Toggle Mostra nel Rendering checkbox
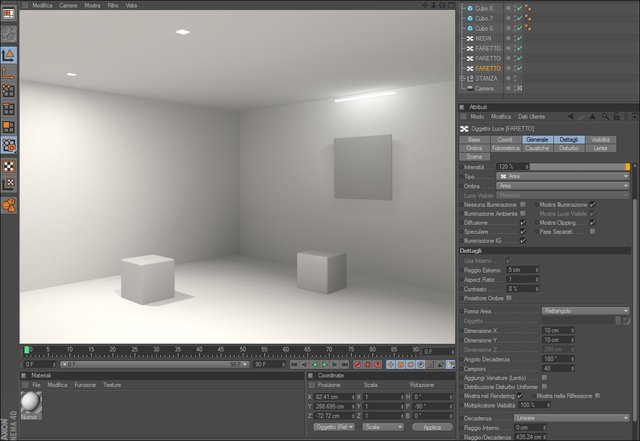The image size is (640, 441). point(520,396)
